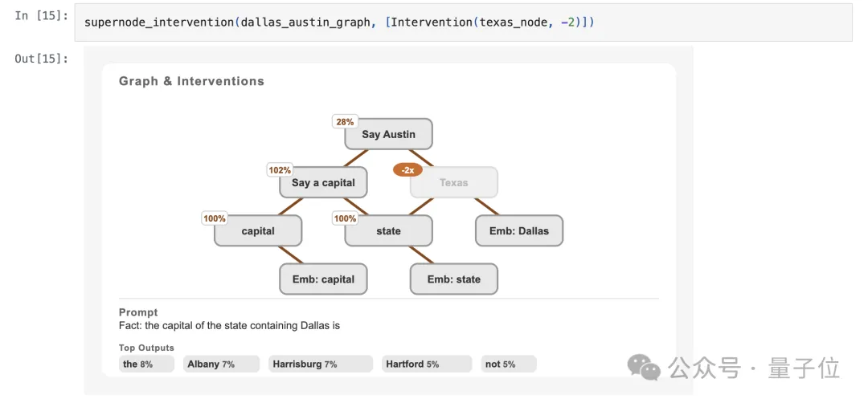Select the capital node
The height and width of the screenshot is (403, 868).
pos(258,231)
